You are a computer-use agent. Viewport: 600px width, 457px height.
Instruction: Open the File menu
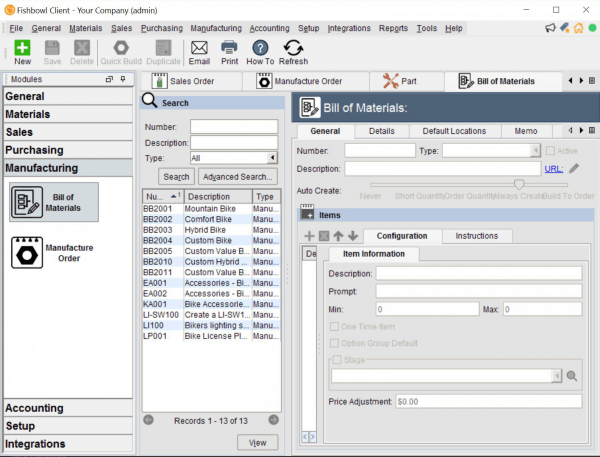pyautogui.click(x=16, y=28)
